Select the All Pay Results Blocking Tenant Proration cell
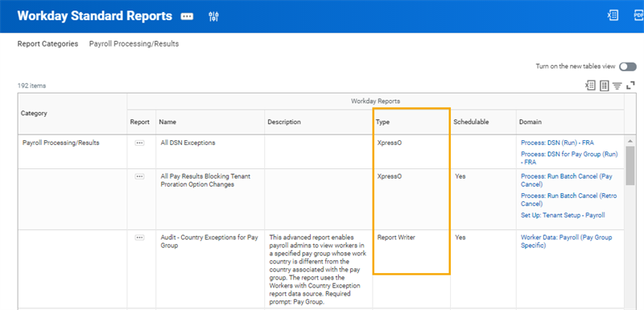The image size is (644, 310). point(210,199)
